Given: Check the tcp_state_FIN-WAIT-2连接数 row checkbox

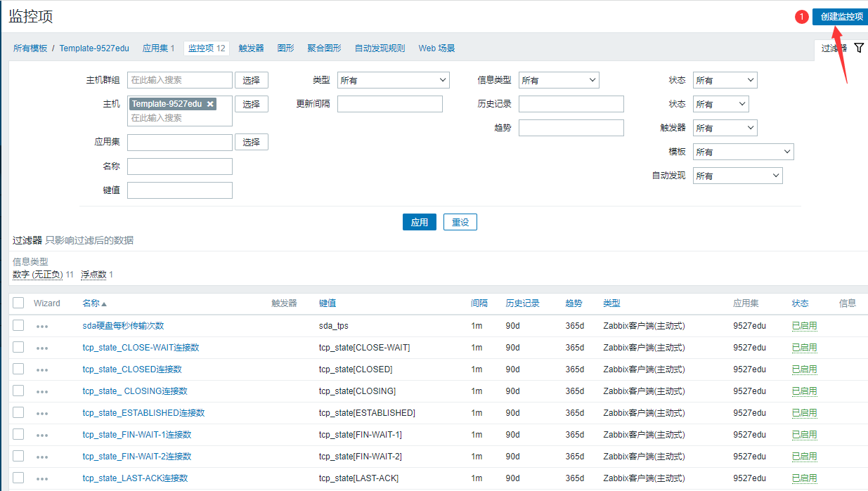Looking at the screenshot, I should coord(18,456).
